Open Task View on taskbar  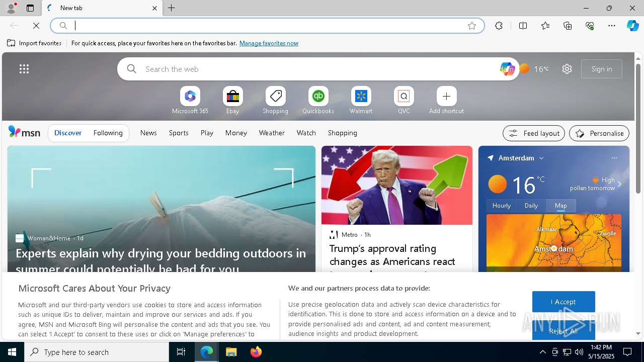(x=181, y=352)
